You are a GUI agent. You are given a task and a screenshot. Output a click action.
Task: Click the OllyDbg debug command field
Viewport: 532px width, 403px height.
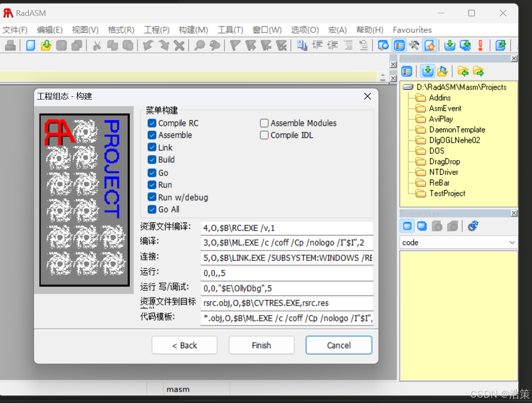pos(287,288)
